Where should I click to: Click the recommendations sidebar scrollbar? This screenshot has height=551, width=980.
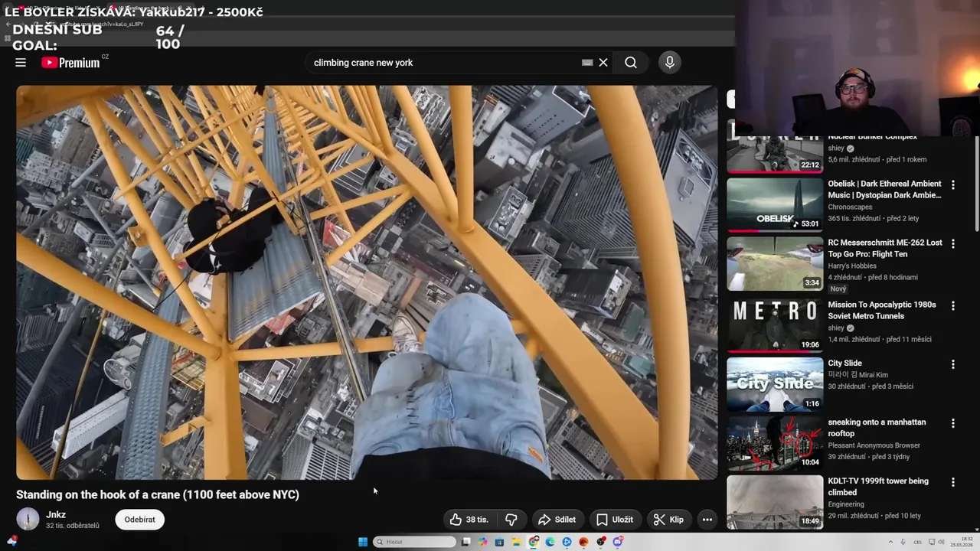pos(976,184)
